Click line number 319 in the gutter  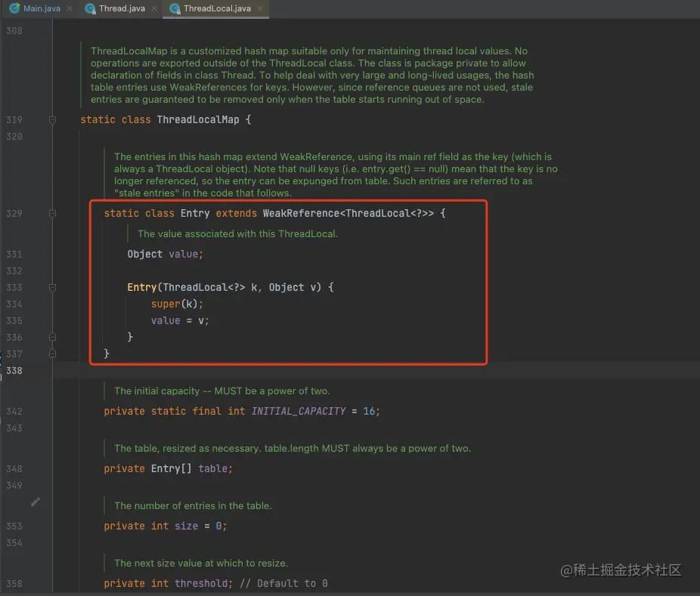click(14, 119)
